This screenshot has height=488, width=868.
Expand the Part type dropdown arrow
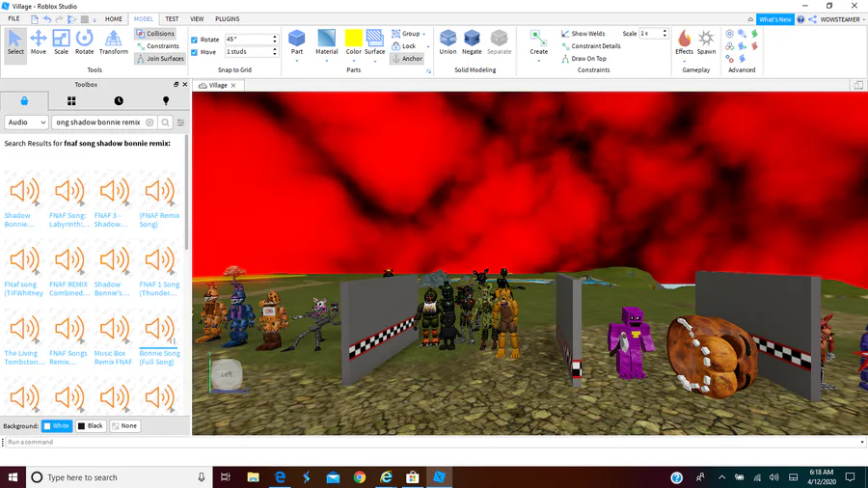pyautogui.click(x=297, y=61)
